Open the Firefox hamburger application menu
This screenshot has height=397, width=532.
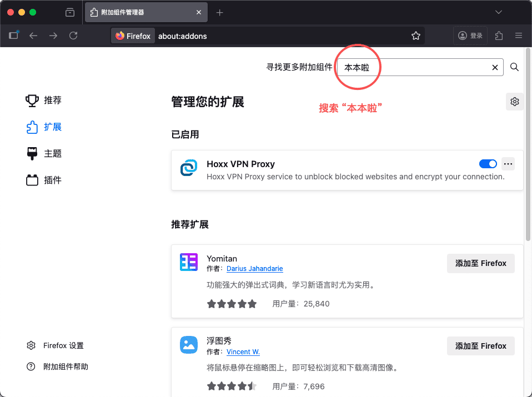coord(519,36)
